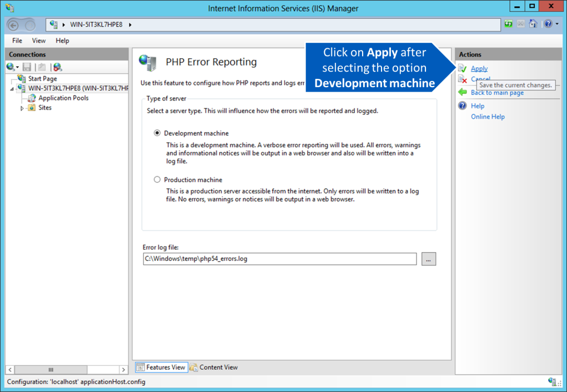
Task: Open the View menu
Action: tap(39, 41)
